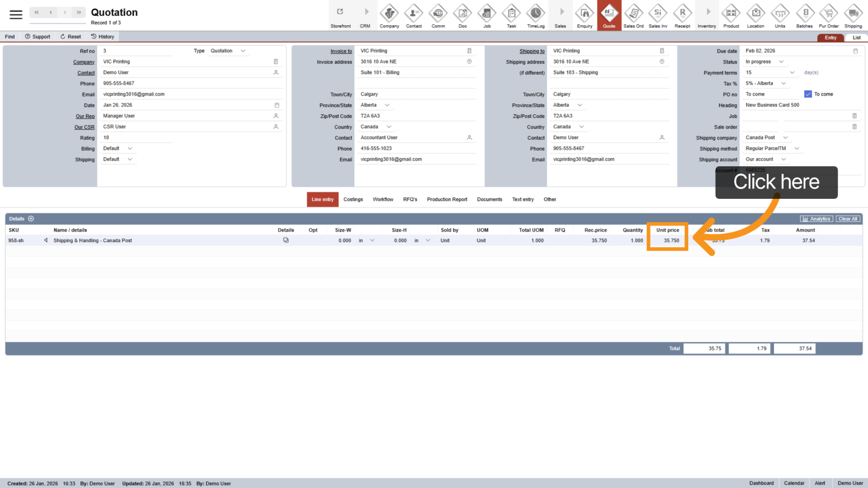Expand the Tax % dropdown
Viewport: 868px width, 488px height.
pyautogui.click(x=784, y=84)
